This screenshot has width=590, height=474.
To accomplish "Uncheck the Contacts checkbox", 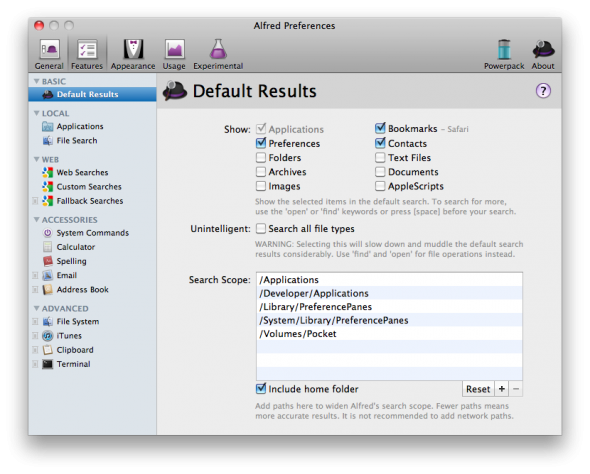I will (x=380, y=143).
